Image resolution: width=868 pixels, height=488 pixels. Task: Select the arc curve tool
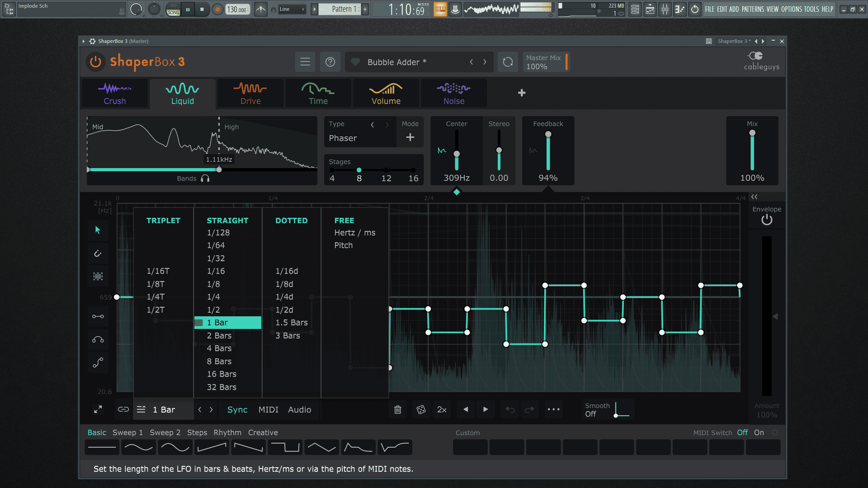(x=98, y=340)
